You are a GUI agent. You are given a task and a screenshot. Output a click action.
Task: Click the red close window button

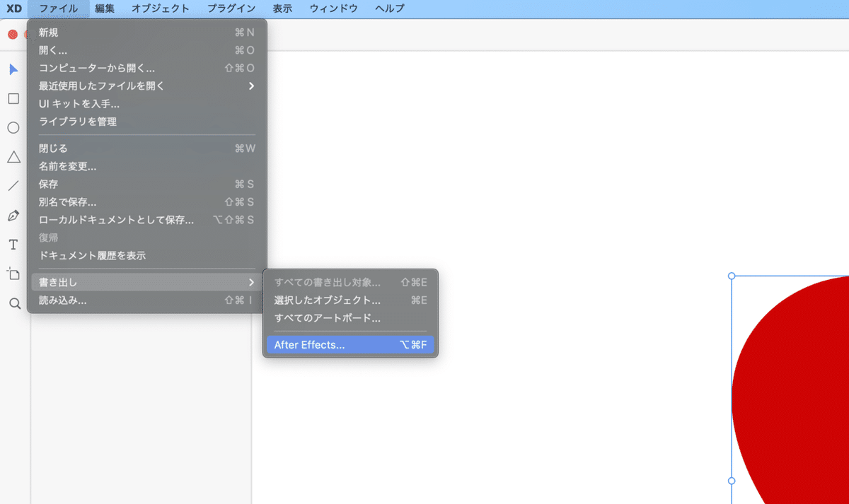[12, 34]
